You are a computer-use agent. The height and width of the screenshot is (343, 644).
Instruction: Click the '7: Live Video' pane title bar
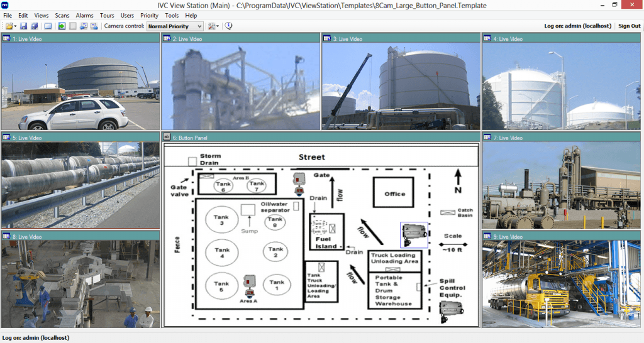[562, 138]
